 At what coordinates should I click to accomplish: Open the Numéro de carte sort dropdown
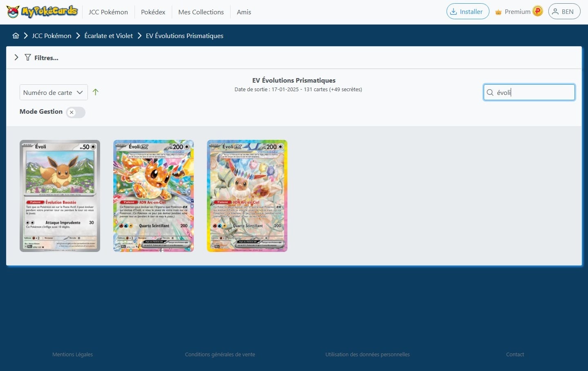click(53, 92)
